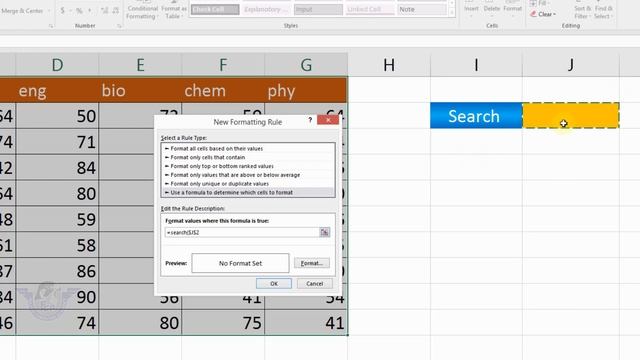Click cell with value 71 in eng column
Screen dimensions: 640x360
tap(57, 142)
